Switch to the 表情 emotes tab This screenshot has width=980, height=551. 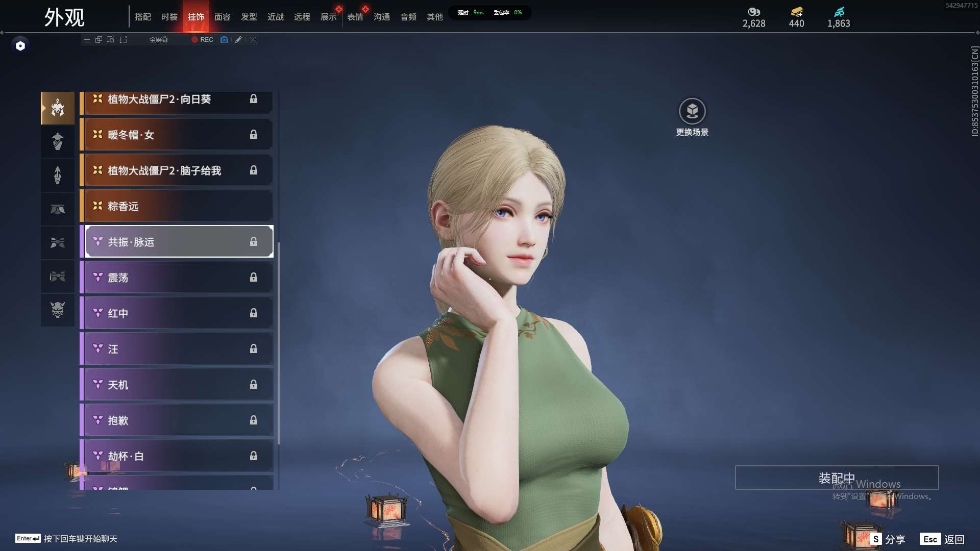point(355,16)
